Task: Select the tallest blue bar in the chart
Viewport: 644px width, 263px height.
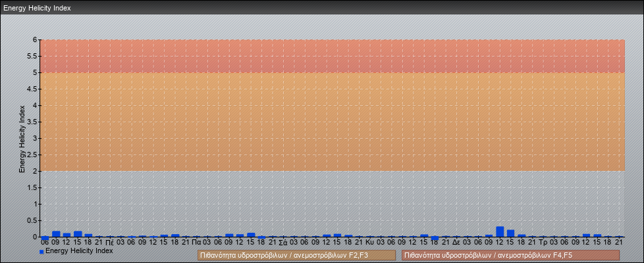Action: point(500,231)
